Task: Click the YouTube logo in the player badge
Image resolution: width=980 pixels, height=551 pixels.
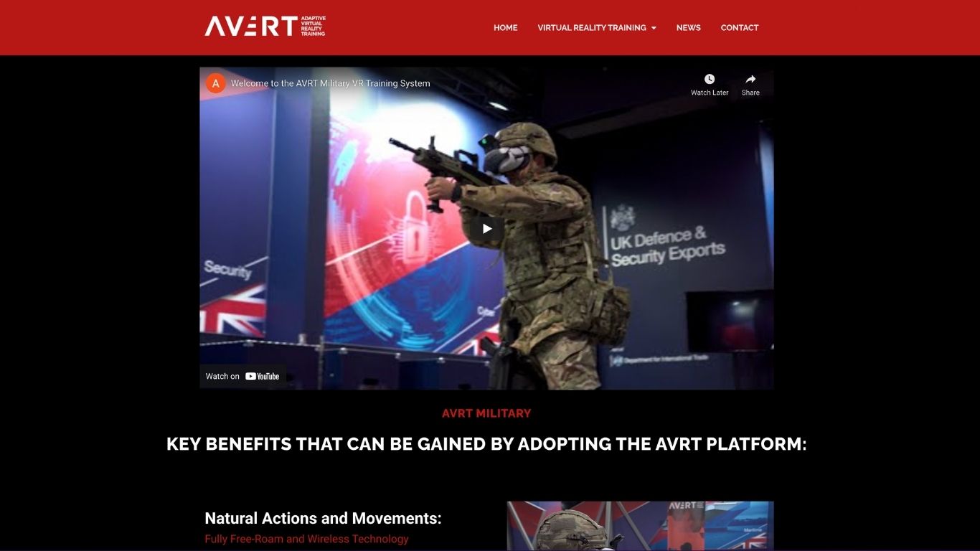Action: [263, 376]
